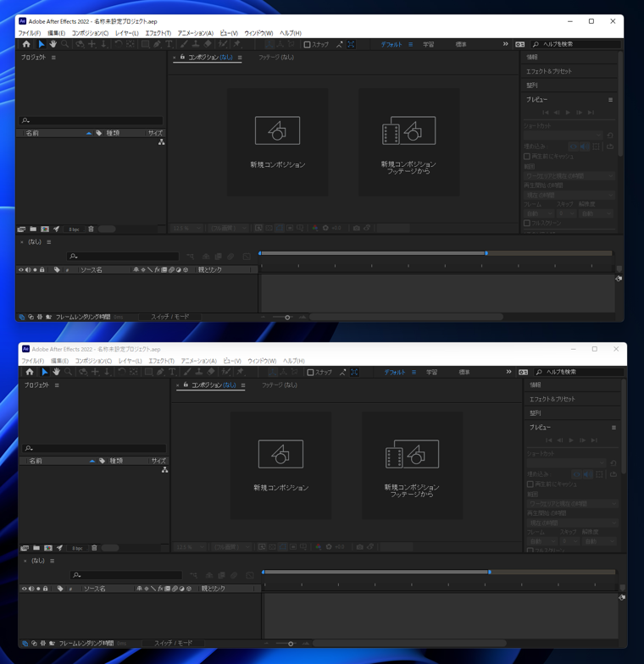Select the Hand tool in the lower window
This screenshot has height=664, width=644.
pyautogui.click(x=56, y=372)
